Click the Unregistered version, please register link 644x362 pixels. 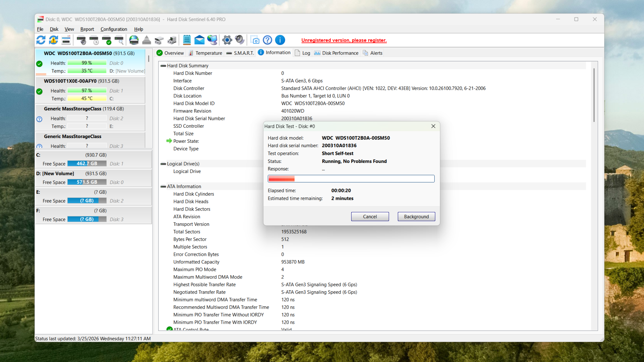point(344,40)
